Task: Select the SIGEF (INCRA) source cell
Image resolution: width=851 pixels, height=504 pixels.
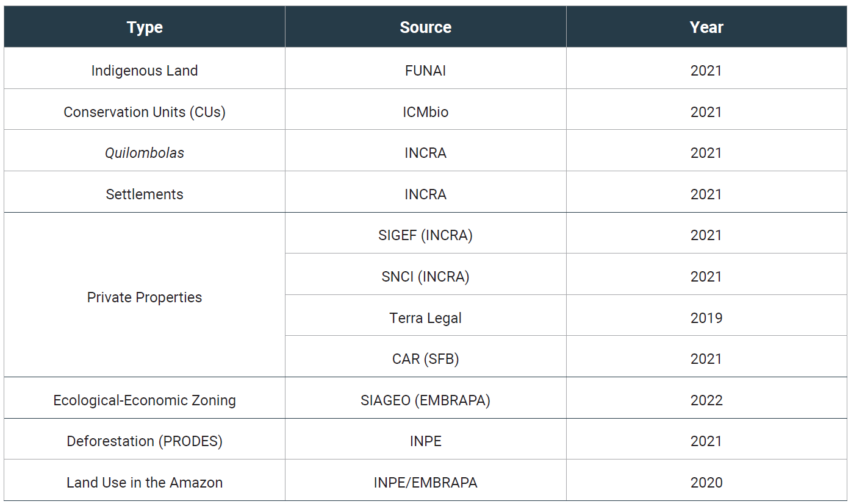Action: pos(425,235)
